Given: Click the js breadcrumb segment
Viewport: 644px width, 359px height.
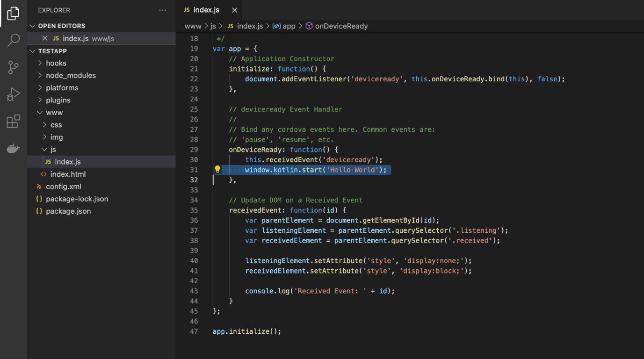Looking at the screenshot, I should [213, 26].
